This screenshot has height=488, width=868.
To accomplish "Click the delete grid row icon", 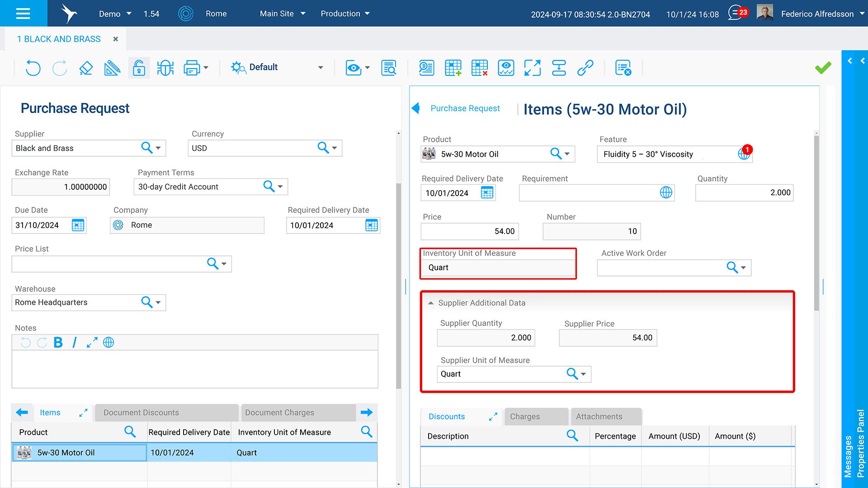I will click(x=479, y=68).
